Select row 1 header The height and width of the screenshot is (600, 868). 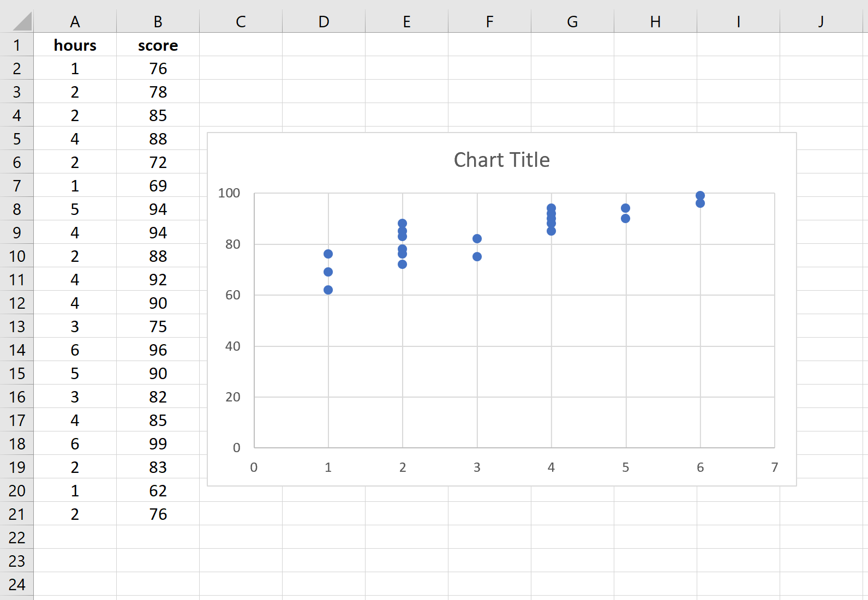pyautogui.click(x=16, y=45)
